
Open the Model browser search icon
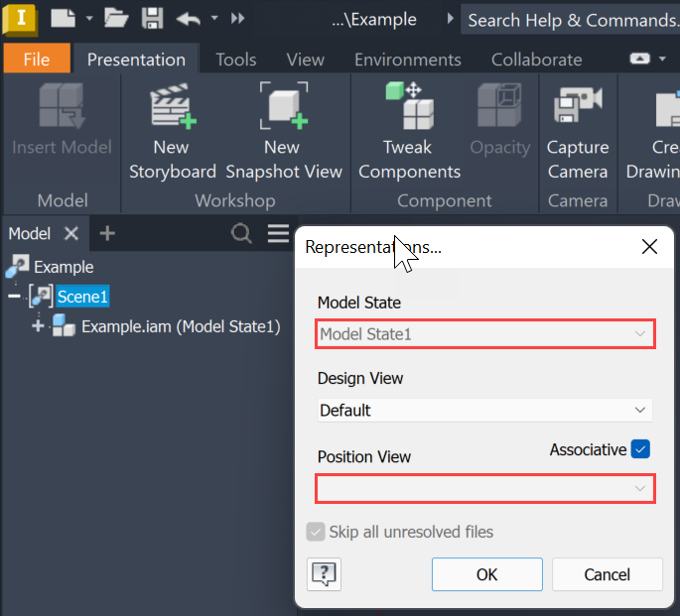coord(241,234)
